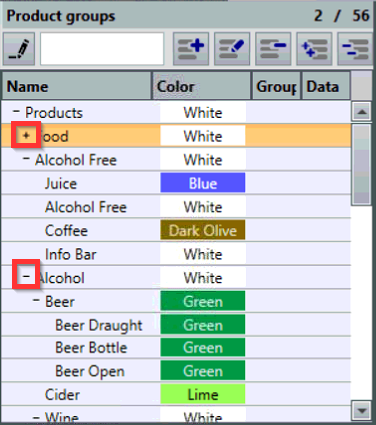376x425 pixels.
Task: Click the edit group icon with pen
Action: coord(232,49)
